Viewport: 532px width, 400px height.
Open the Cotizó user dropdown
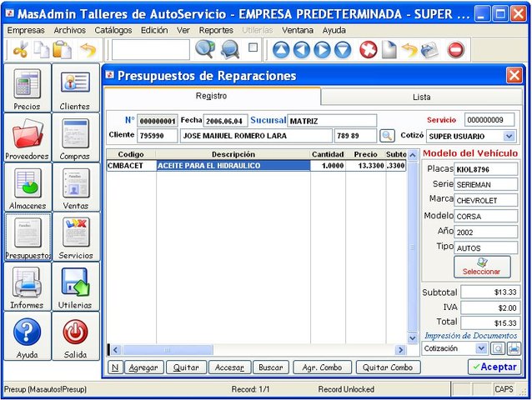point(509,137)
